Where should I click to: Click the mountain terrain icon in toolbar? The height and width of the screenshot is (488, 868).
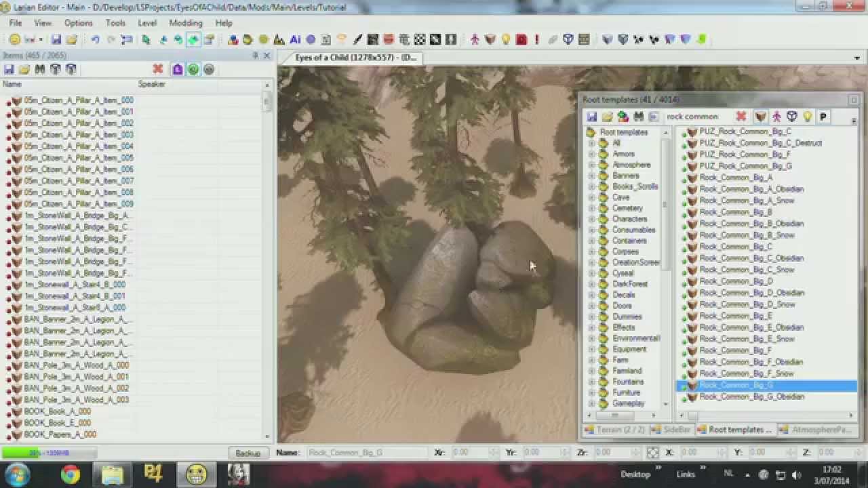click(x=279, y=39)
